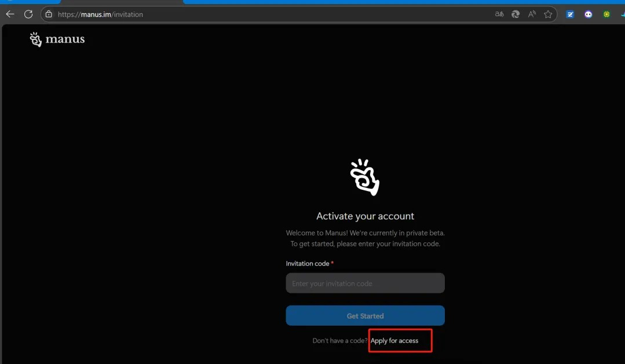
Task: Reload the page with refresh icon
Action: tap(28, 14)
